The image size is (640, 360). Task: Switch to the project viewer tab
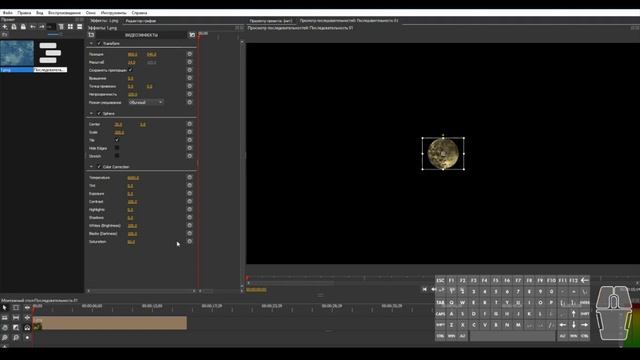[x=271, y=21]
